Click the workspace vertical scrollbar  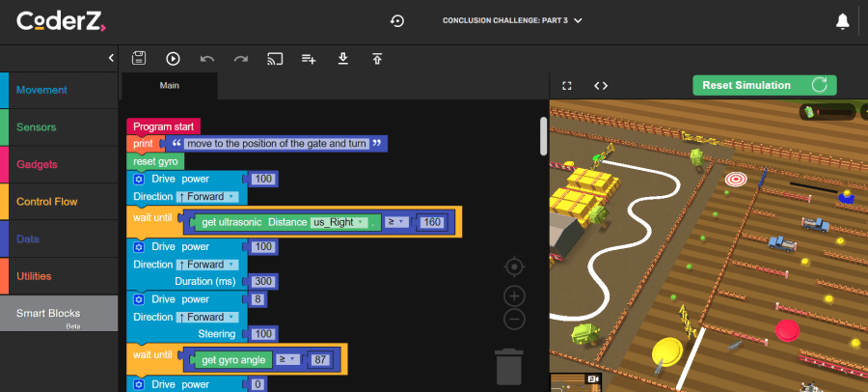pos(543,136)
